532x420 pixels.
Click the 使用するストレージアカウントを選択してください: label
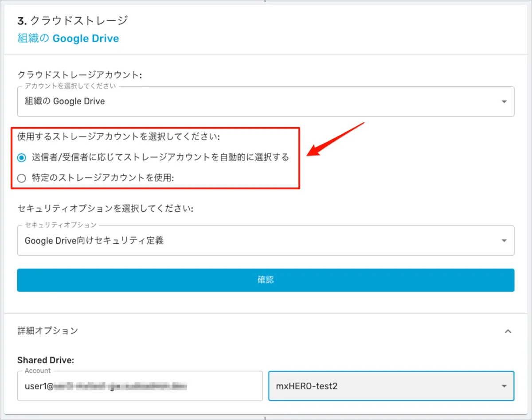(118, 137)
